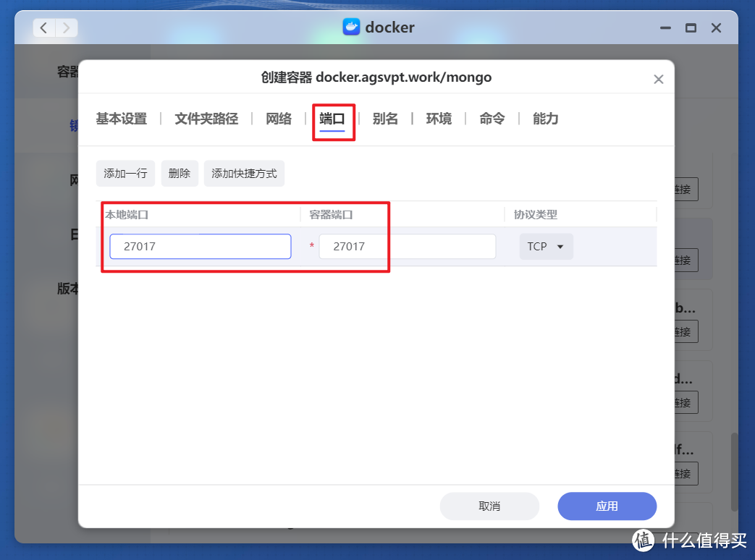Click the 应用 button to apply settings

click(x=607, y=506)
